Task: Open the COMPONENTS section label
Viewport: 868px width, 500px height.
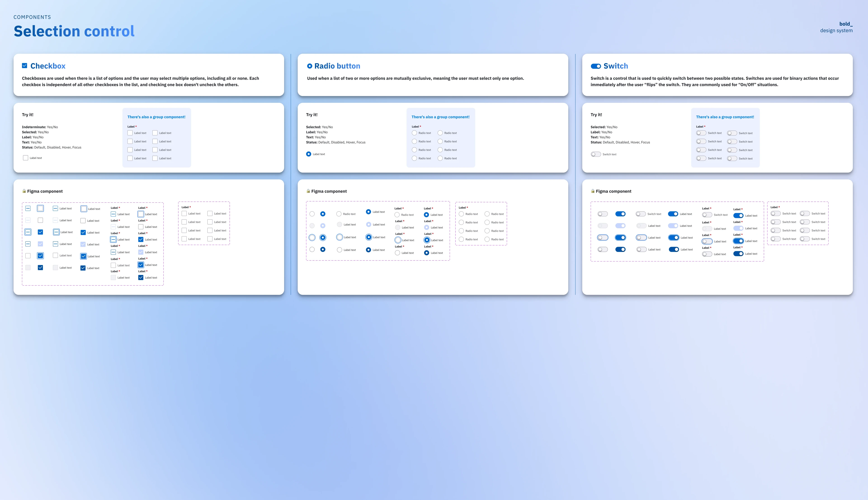Action: (x=32, y=17)
